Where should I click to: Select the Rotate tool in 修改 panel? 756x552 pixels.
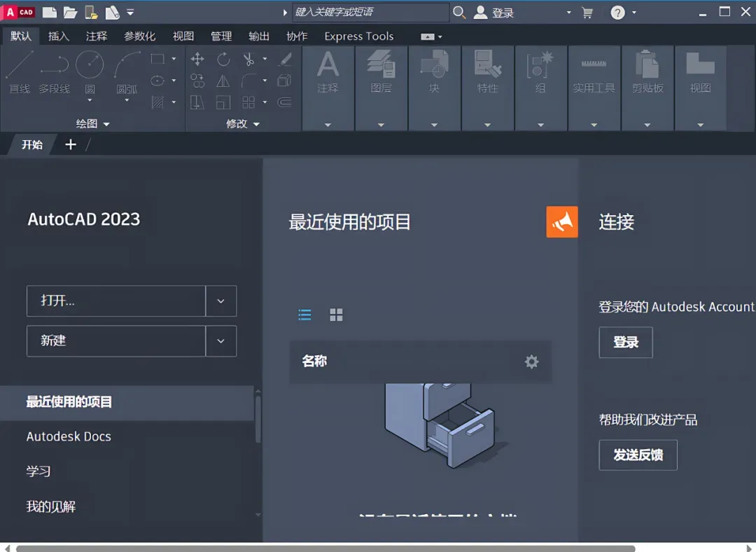pos(223,60)
